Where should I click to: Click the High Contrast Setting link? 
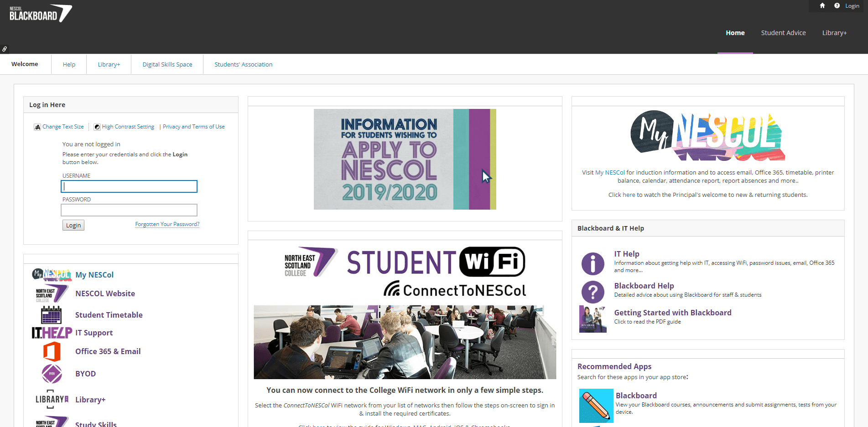point(128,127)
